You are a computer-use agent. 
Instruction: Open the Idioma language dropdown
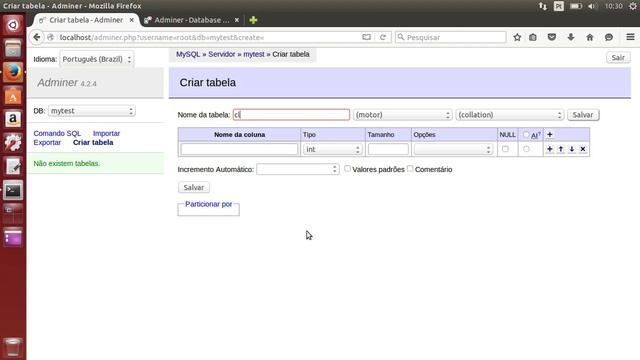(x=97, y=59)
